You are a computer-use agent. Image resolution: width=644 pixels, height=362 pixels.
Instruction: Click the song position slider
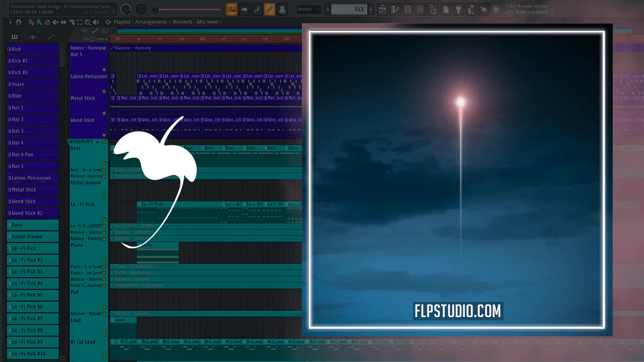point(187,9)
